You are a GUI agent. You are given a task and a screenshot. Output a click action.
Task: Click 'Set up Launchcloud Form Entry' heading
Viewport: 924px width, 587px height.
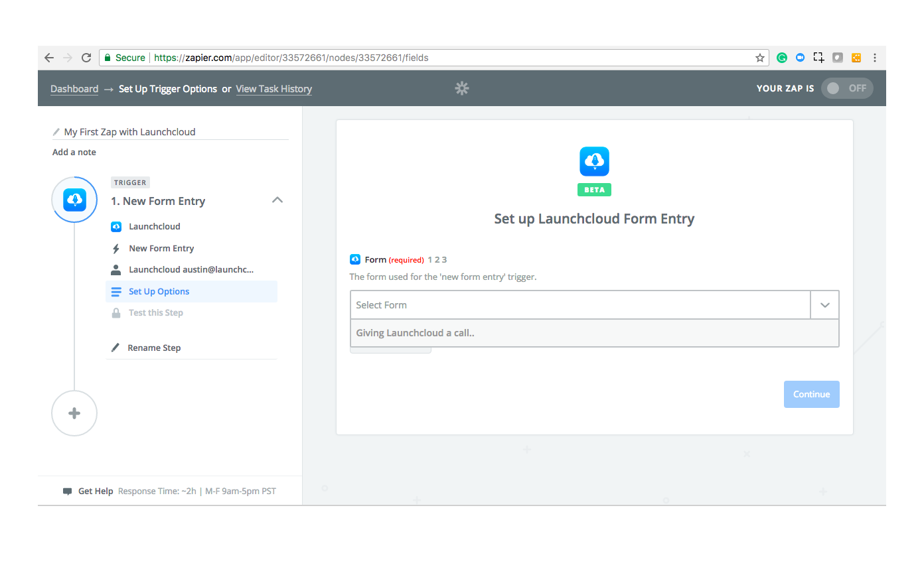595,219
